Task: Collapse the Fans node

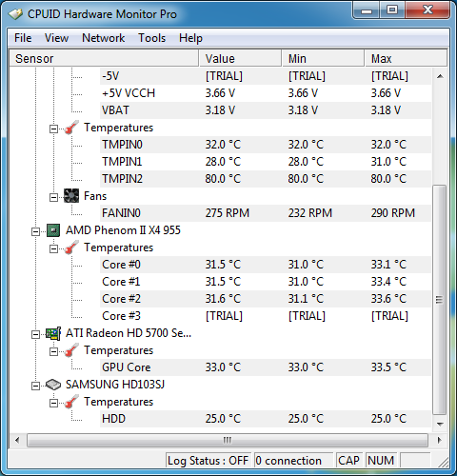Action: point(53,197)
